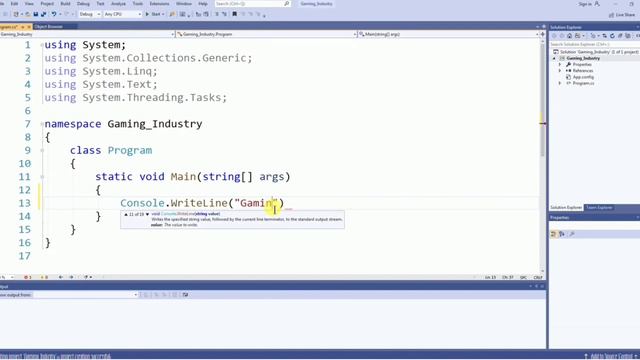Close the Program.cs editor tab
Screen dimensions: 640x360
[x=29, y=27]
